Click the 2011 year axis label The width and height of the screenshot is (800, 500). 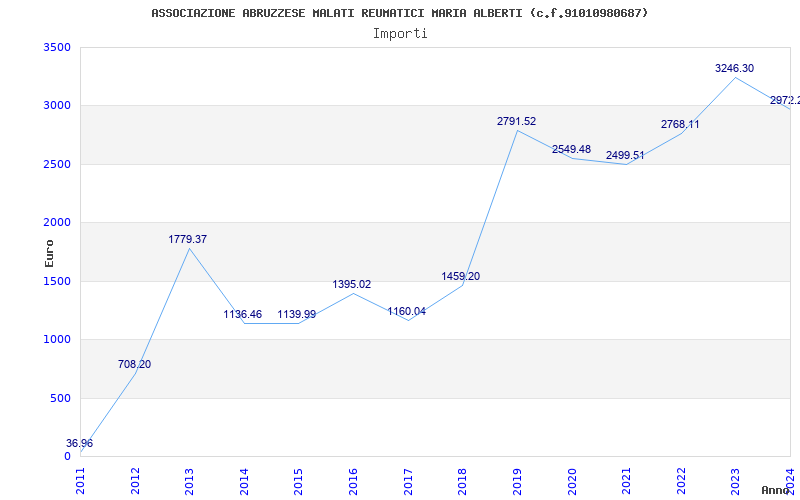(80, 481)
